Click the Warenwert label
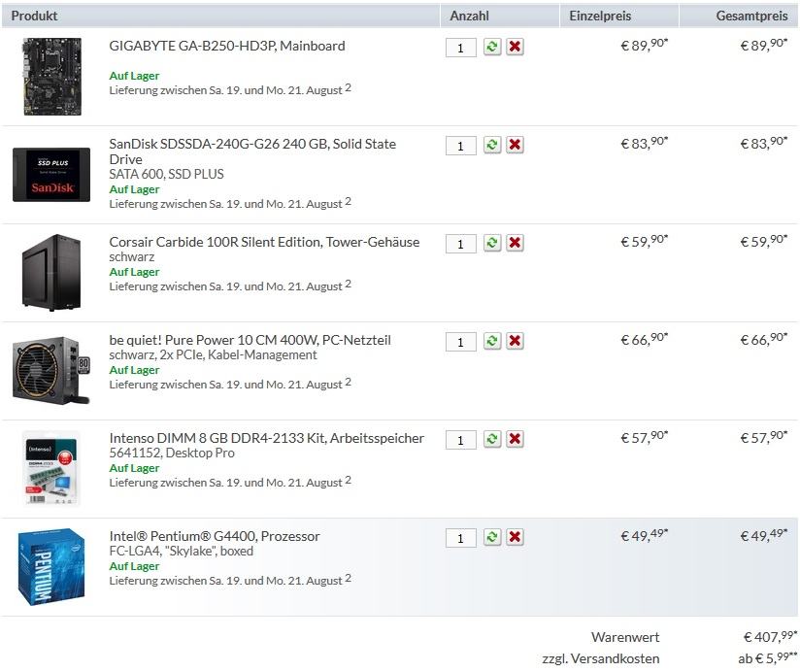Screen dimensions: 800x672 pos(625,637)
